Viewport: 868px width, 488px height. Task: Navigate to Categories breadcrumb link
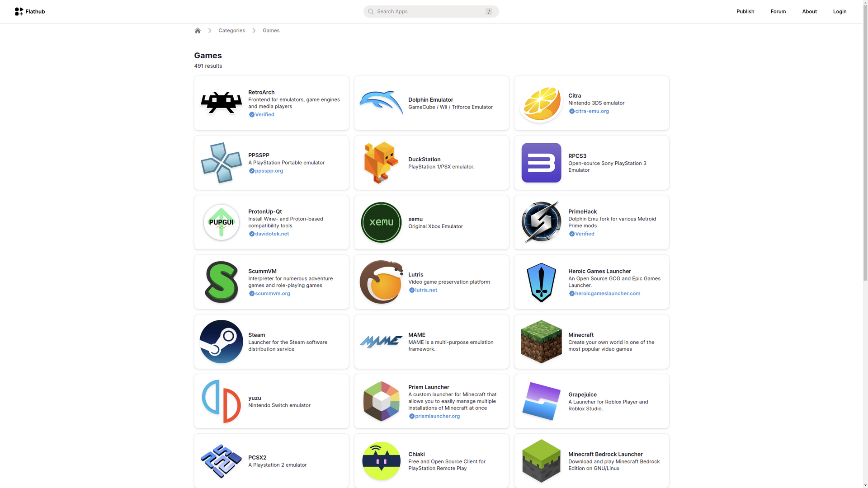coord(231,31)
